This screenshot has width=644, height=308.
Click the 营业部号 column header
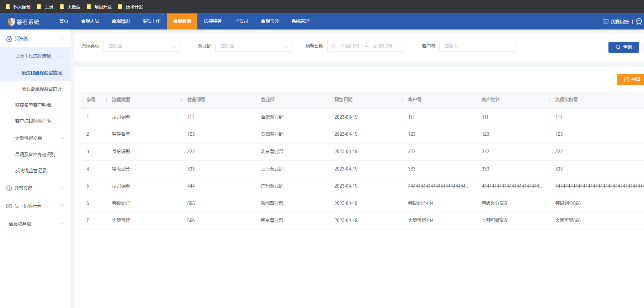click(196, 100)
